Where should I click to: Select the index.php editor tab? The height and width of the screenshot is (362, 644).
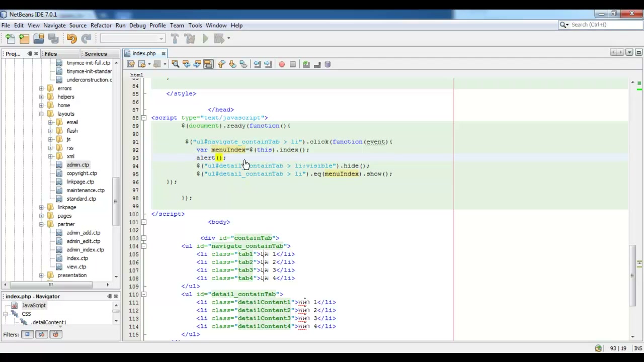coord(144,53)
